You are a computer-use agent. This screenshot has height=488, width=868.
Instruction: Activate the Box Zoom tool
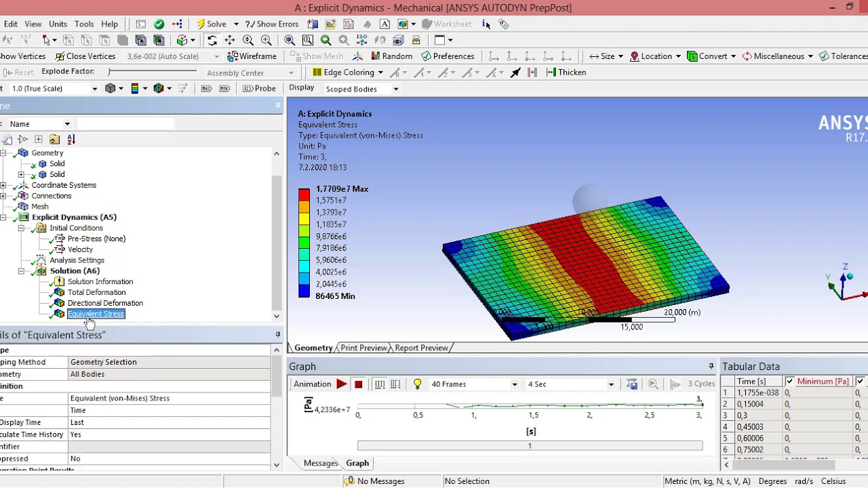coord(266,40)
